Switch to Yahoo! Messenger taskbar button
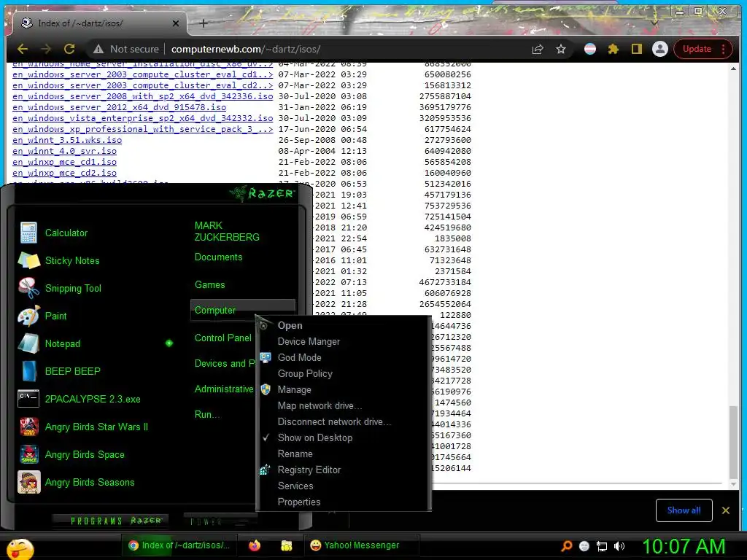The height and width of the screenshot is (560, 747). [x=362, y=545]
